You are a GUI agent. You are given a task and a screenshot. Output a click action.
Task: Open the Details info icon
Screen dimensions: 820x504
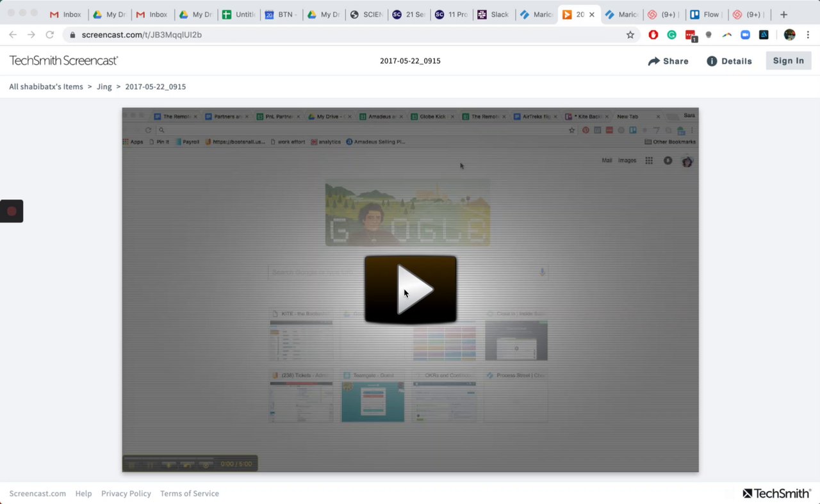pyautogui.click(x=712, y=61)
